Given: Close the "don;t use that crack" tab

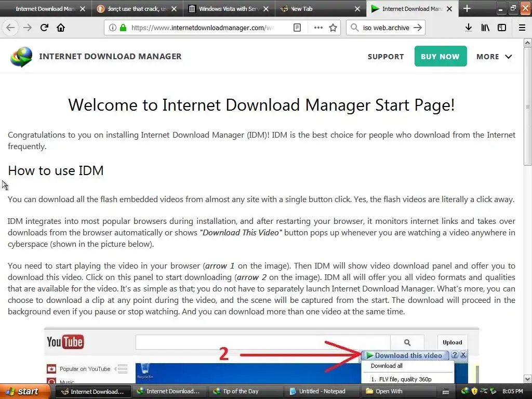Looking at the screenshot, I should tap(174, 9).
